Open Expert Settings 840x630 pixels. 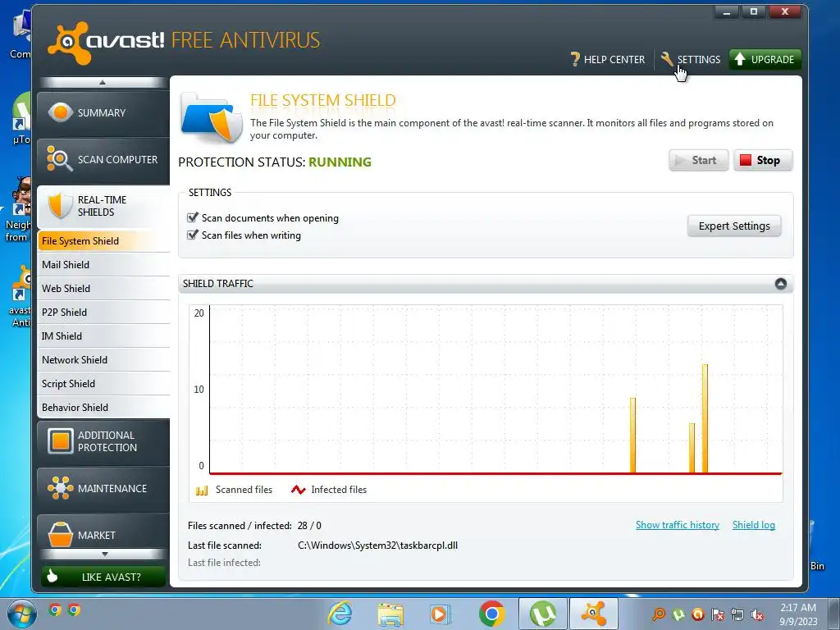[x=734, y=226]
